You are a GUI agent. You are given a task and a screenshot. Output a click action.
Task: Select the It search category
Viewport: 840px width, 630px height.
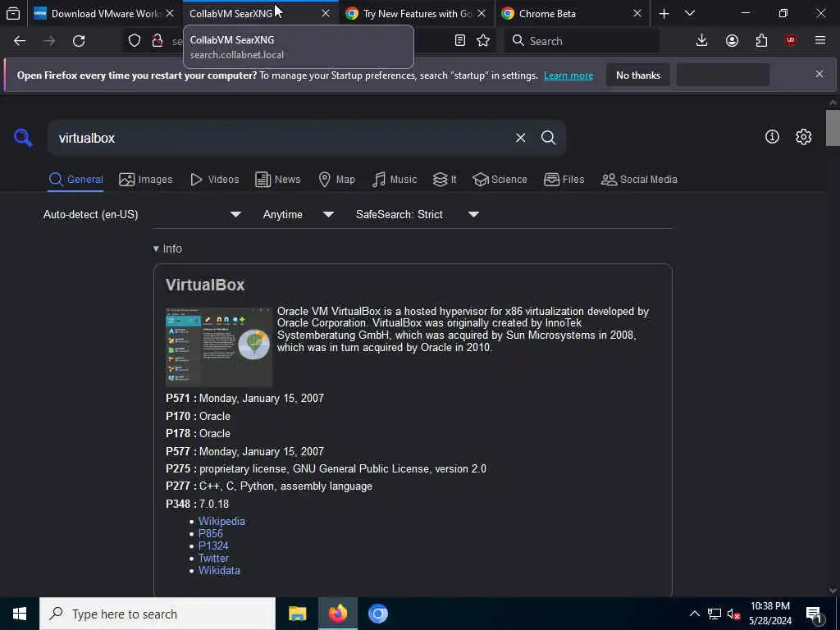(x=445, y=180)
